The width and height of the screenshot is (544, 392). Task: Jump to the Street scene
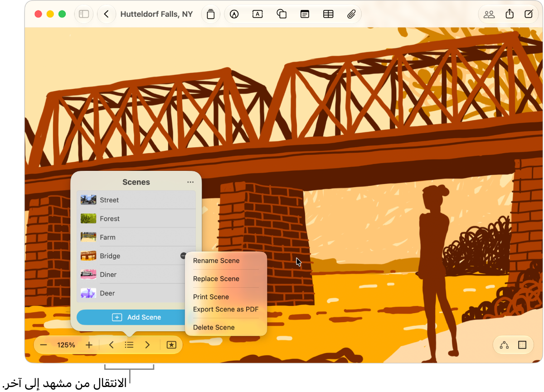(x=136, y=200)
